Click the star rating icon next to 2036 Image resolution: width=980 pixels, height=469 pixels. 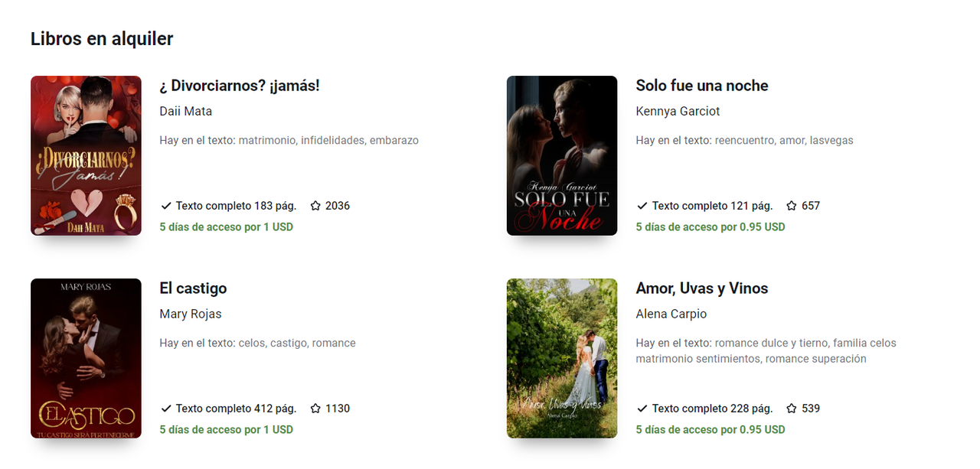[315, 206]
